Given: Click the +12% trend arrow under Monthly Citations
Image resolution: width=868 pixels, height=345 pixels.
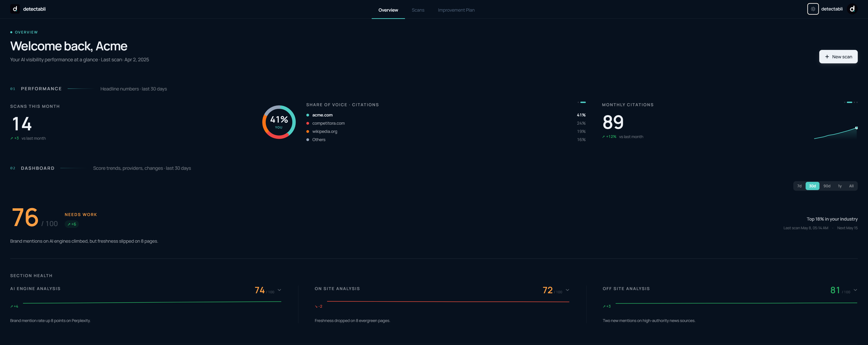Looking at the screenshot, I should point(604,136).
